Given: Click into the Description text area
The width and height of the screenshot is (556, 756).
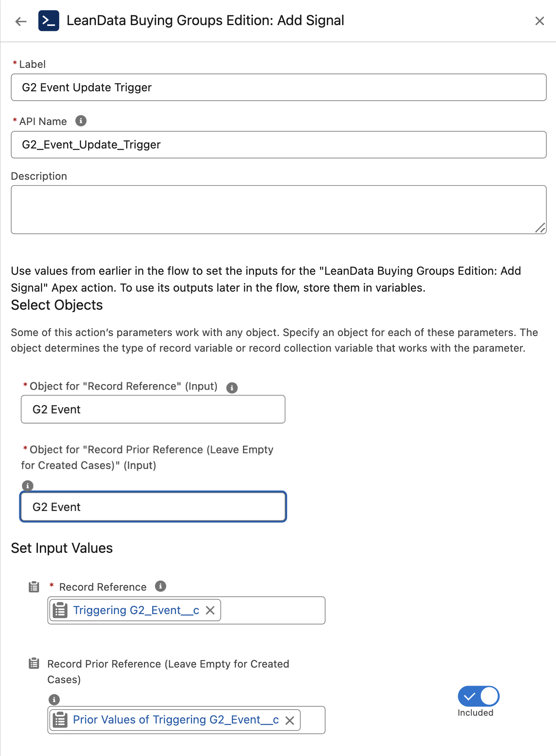Looking at the screenshot, I should click(278, 209).
